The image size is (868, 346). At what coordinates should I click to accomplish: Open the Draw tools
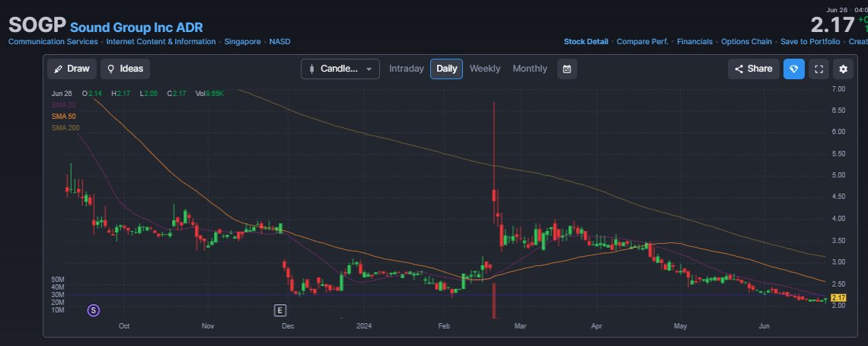(72, 69)
